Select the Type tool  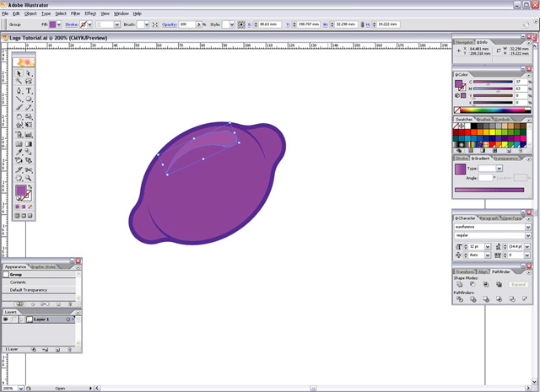[x=29, y=91]
